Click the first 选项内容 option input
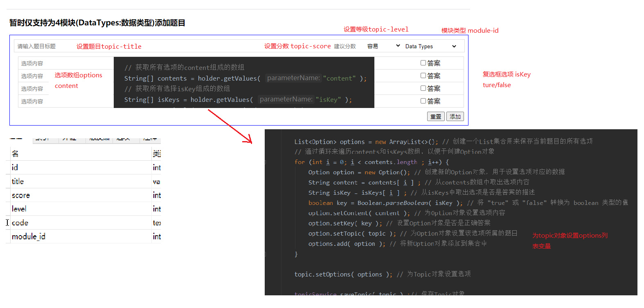Image resolution: width=644 pixels, height=308 pixels. (x=65, y=63)
